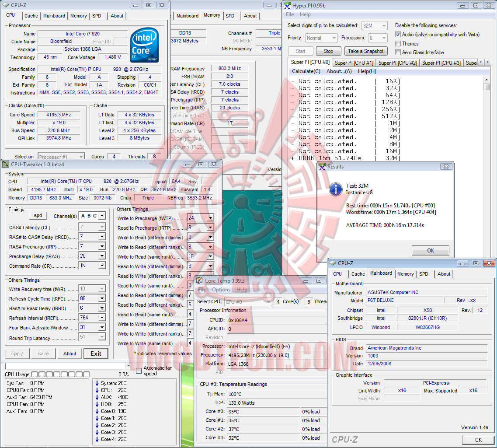Click the CPU-Z title bar icon top-left window

[6, 5]
